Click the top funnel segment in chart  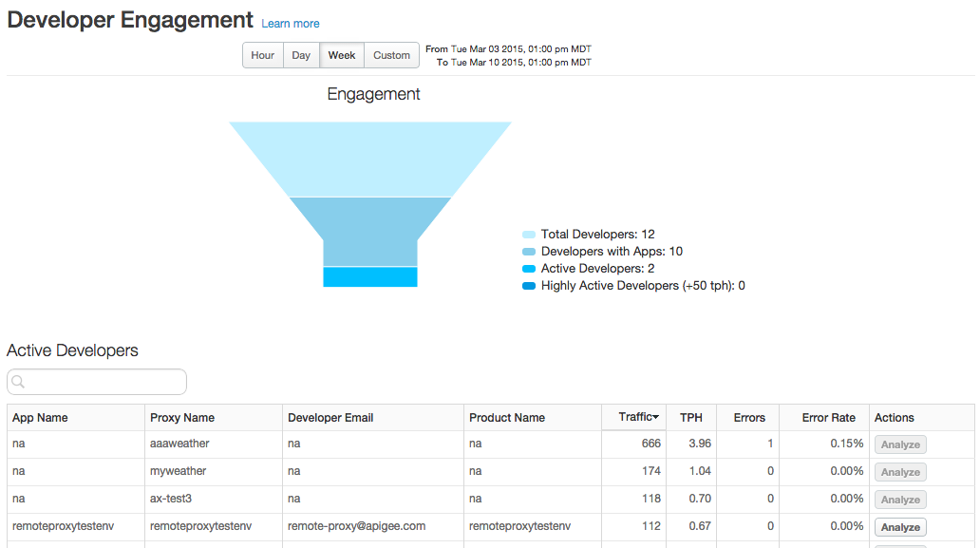[370, 159]
